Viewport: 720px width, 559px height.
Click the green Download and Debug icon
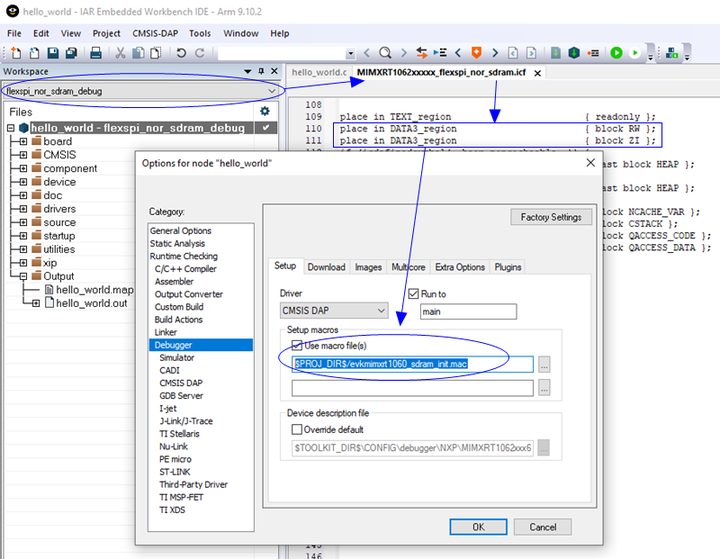(617, 52)
